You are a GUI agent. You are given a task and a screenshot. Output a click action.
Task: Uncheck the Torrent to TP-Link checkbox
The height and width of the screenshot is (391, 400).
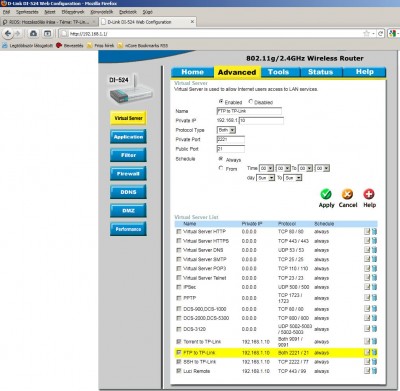tap(179, 341)
